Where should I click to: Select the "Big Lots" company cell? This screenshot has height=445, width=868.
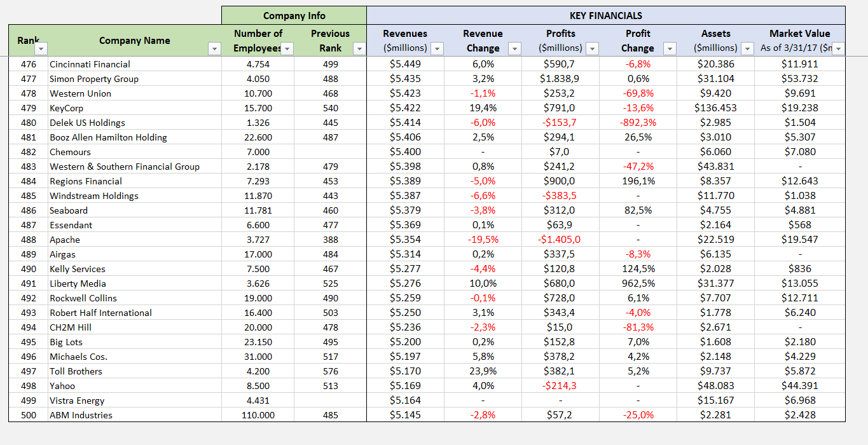click(135, 342)
